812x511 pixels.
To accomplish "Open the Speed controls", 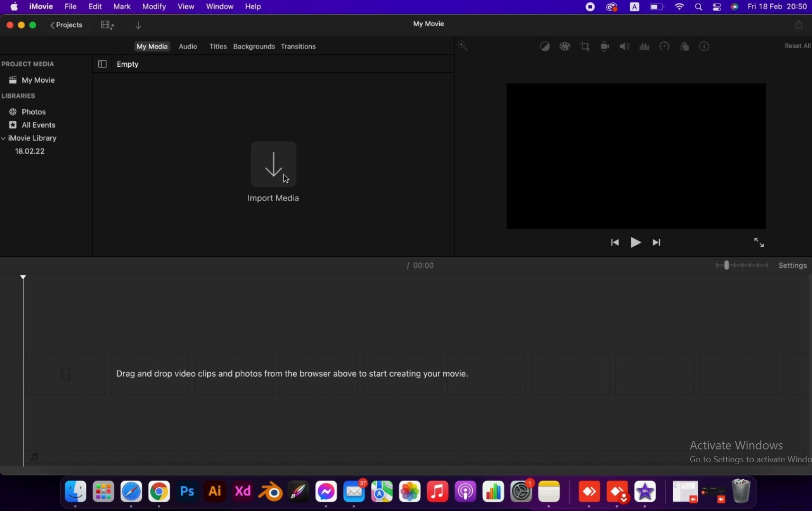I will (664, 46).
